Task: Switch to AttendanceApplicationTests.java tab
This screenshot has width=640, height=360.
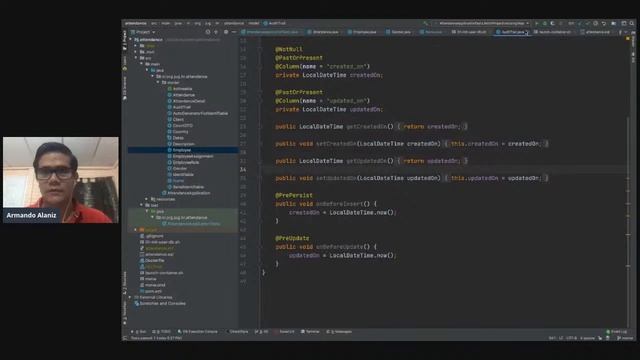Action: [x=271, y=32]
